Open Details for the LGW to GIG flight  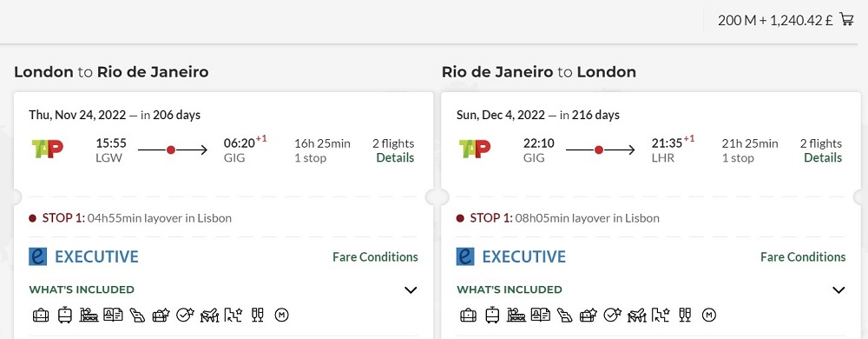click(395, 158)
